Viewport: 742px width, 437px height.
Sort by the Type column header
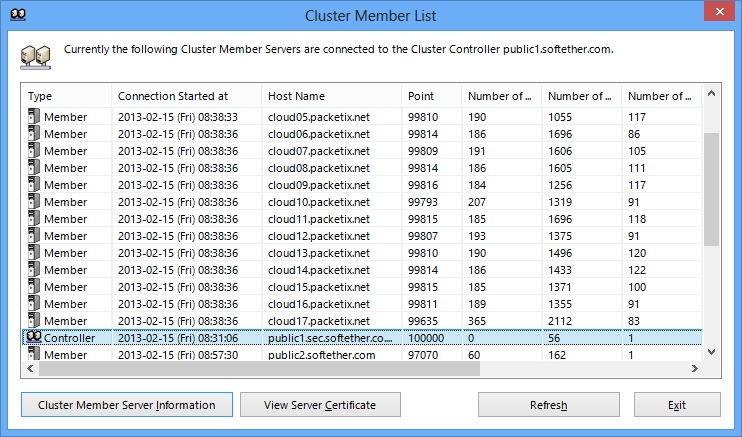pyautogui.click(x=66, y=96)
